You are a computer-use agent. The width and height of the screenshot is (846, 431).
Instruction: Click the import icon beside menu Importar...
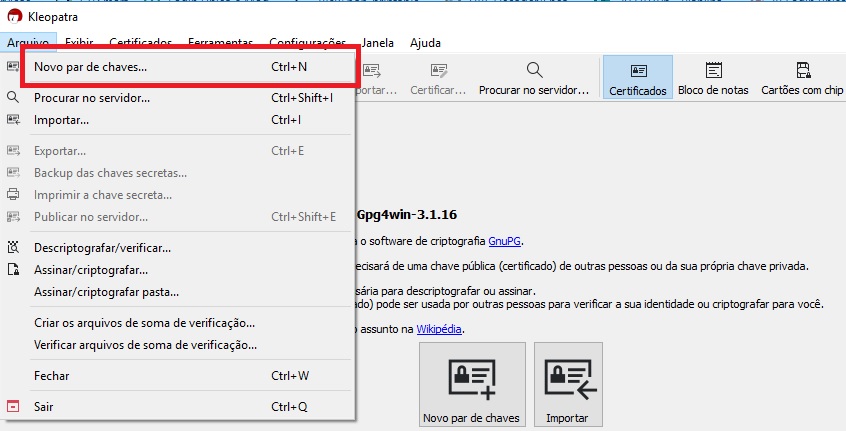point(13,120)
